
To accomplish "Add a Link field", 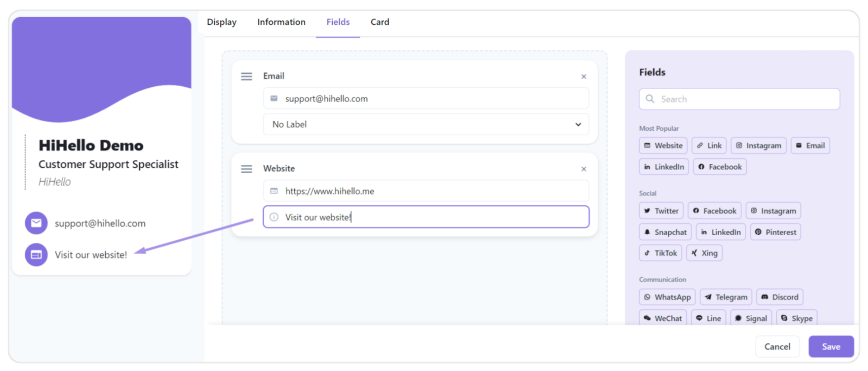I will (x=709, y=146).
